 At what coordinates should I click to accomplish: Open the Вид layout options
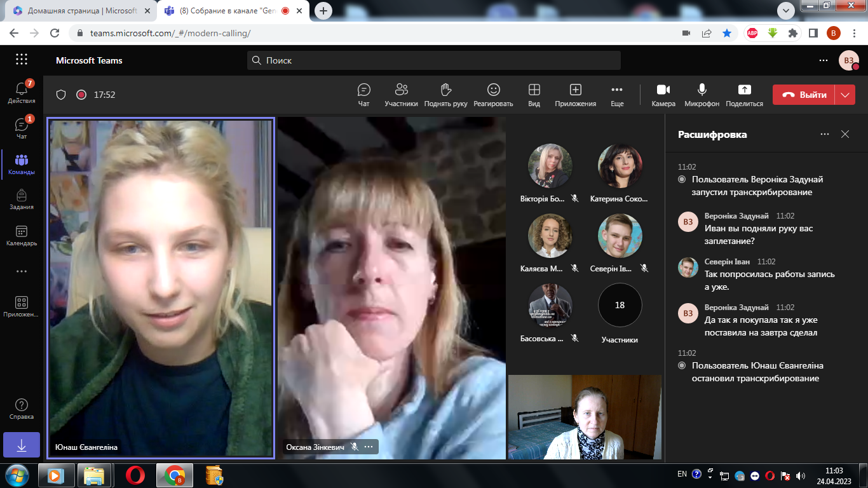[x=534, y=95]
